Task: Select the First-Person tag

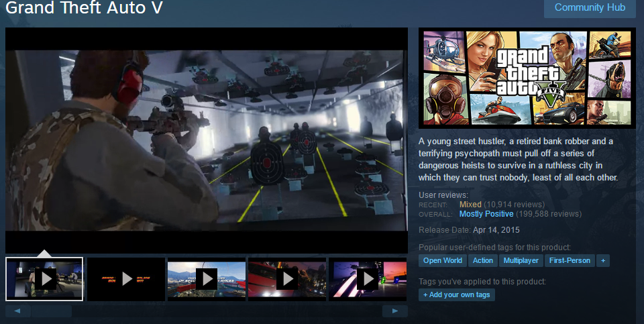Action: [570, 260]
